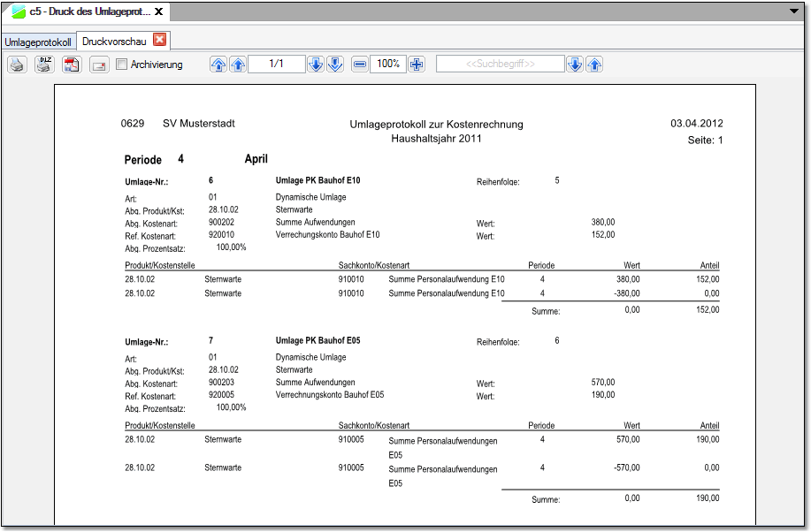Switch to the Umlageprotokoll tab
811x532 pixels.
[38, 42]
